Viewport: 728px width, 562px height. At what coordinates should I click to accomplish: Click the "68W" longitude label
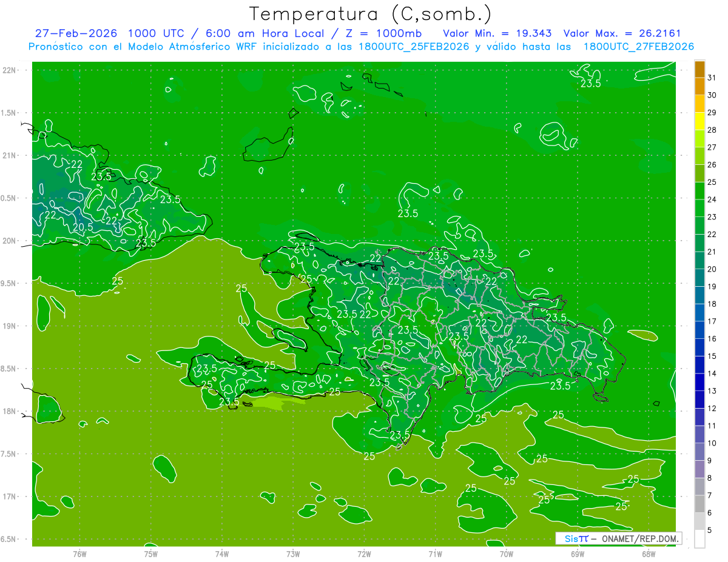(x=648, y=554)
